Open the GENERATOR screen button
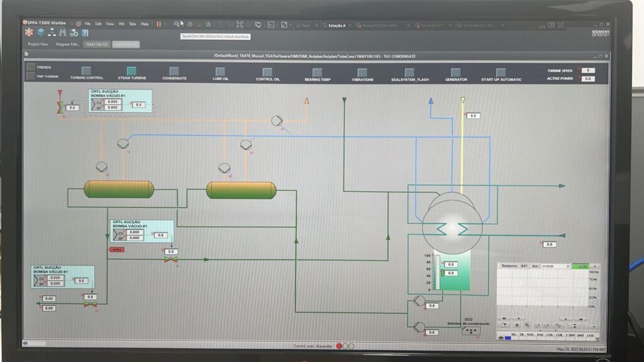 click(455, 73)
